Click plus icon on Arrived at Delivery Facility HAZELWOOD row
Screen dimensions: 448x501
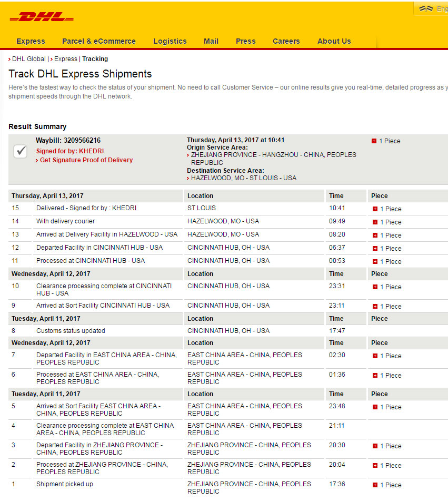(375, 235)
